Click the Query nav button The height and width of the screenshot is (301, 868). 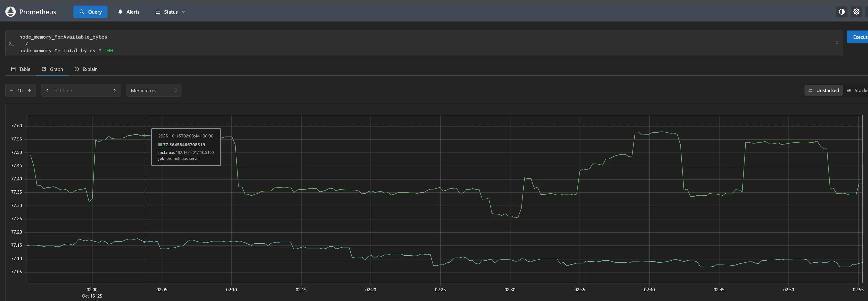pos(90,12)
